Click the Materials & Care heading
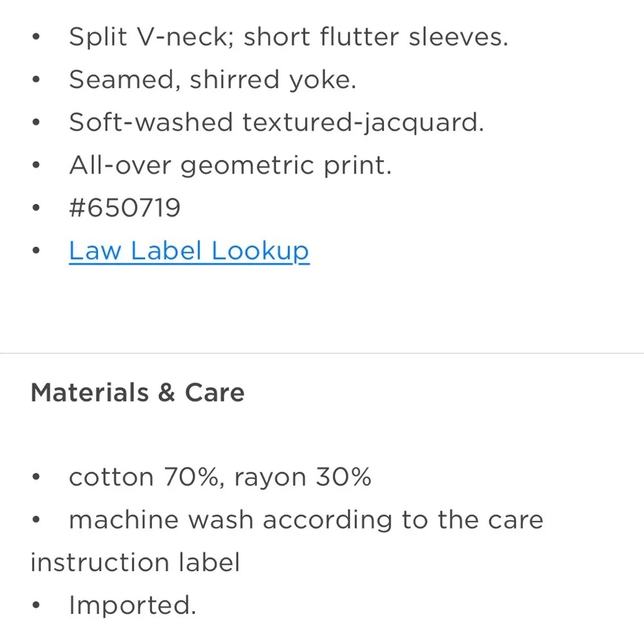The width and height of the screenshot is (644, 644). [137, 393]
